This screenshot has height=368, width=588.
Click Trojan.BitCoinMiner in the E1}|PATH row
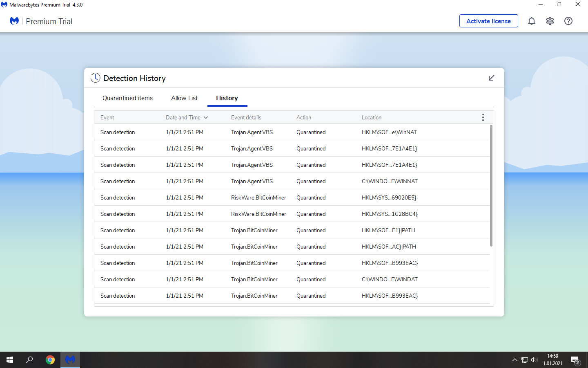(x=254, y=230)
